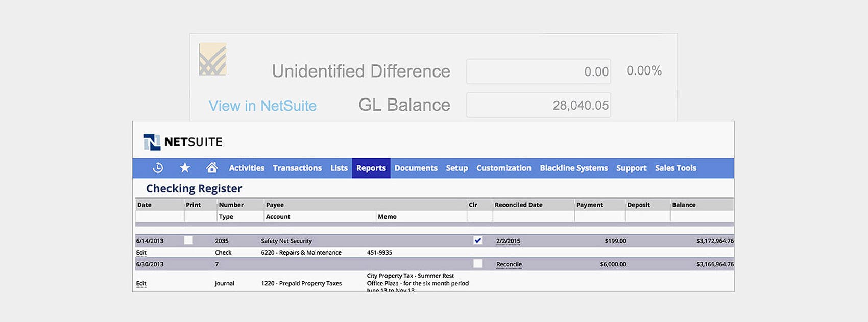Image resolution: width=868 pixels, height=322 pixels.
Task: Click the Unidentified Difference amount field
Action: coord(539,71)
